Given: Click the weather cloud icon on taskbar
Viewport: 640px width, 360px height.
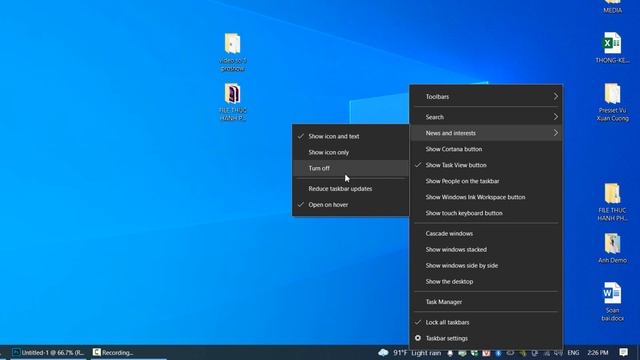Looking at the screenshot, I should (383, 353).
